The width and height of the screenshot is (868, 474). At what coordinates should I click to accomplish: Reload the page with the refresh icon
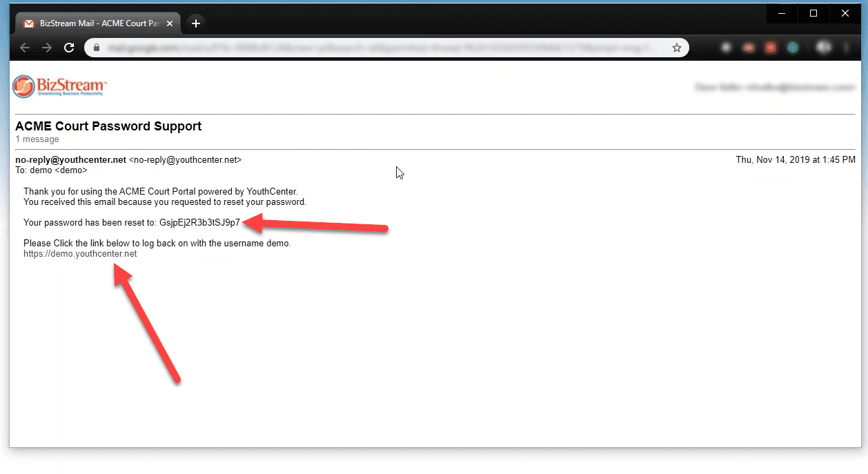point(69,48)
